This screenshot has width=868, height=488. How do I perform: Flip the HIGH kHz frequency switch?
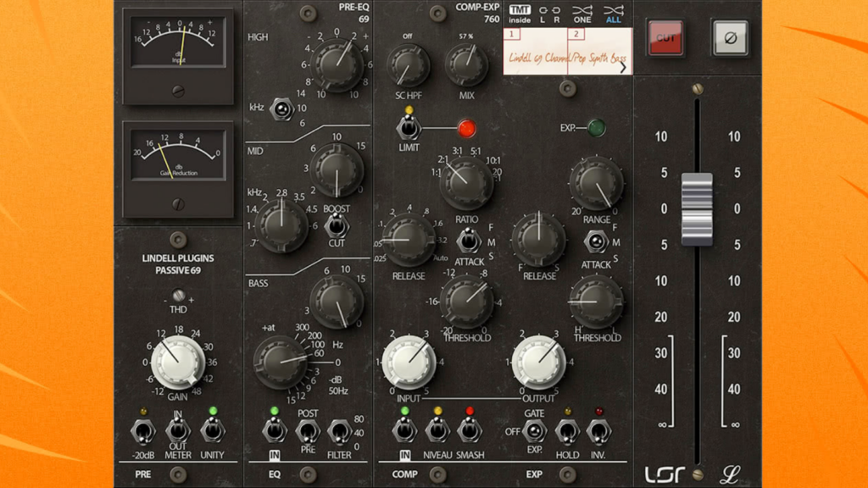point(281,109)
